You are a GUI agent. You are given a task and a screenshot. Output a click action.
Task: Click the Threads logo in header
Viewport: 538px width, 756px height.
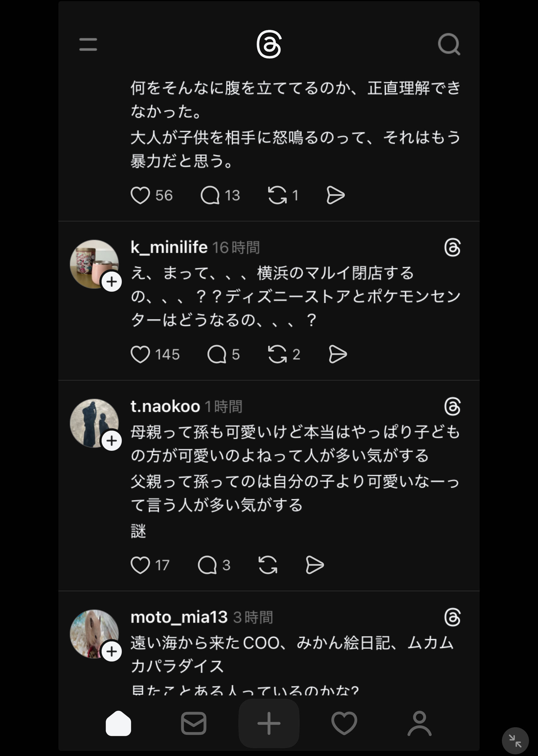pos(269,44)
